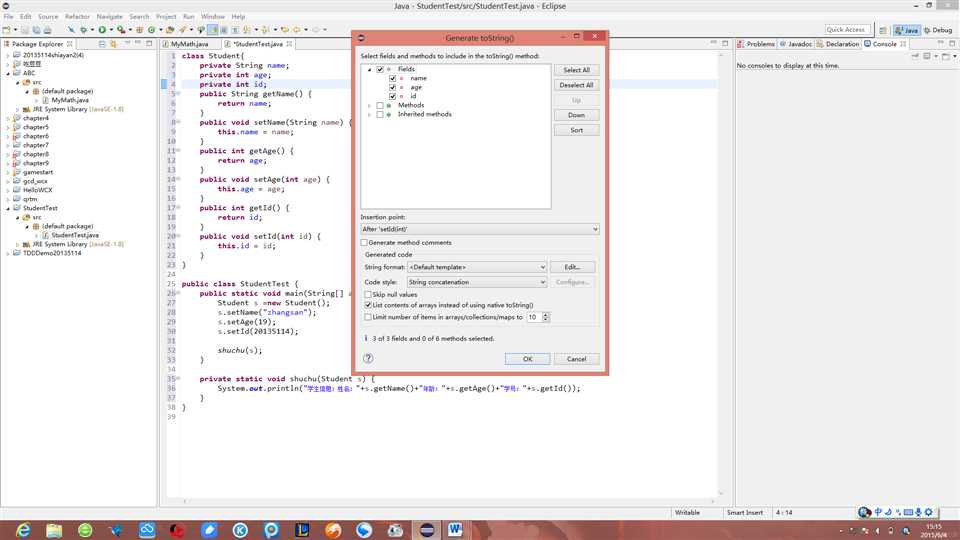Adjust the items limit spinner arrows

click(x=546, y=317)
